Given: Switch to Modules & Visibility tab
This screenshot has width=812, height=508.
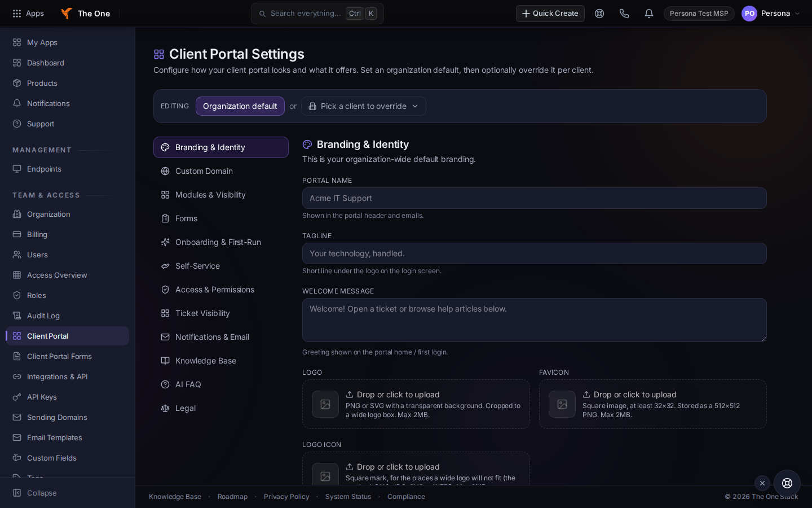Looking at the screenshot, I should pos(221,195).
